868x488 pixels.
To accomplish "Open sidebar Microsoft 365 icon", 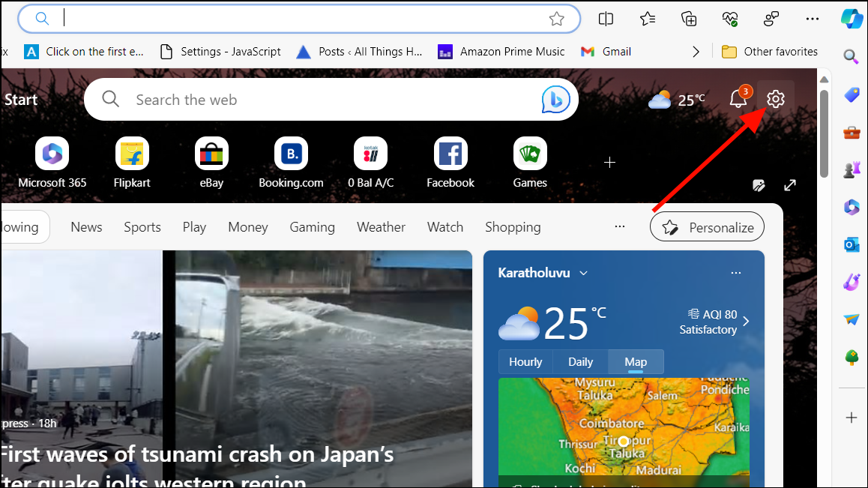I will 852,207.
